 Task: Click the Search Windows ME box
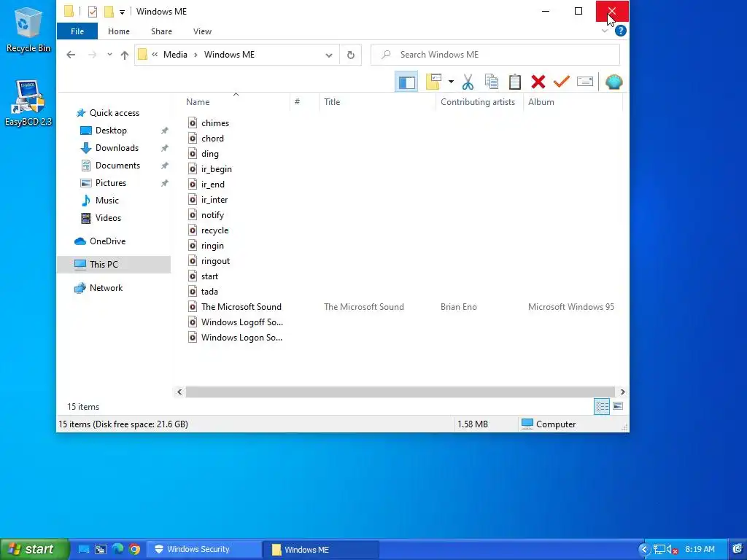(x=495, y=55)
